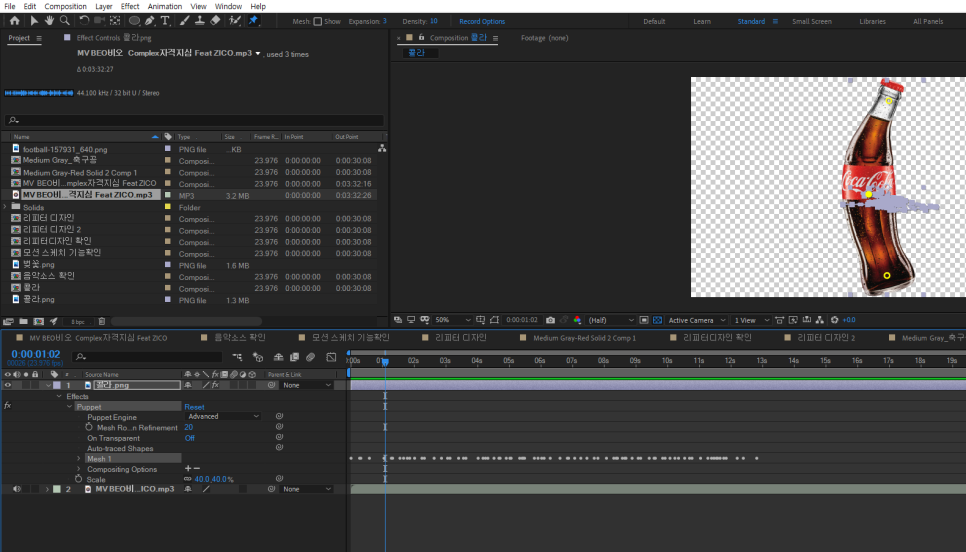This screenshot has height=552, width=966.
Task: Toggle Puppet effect fx switch
Action: [x=7, y=406]
